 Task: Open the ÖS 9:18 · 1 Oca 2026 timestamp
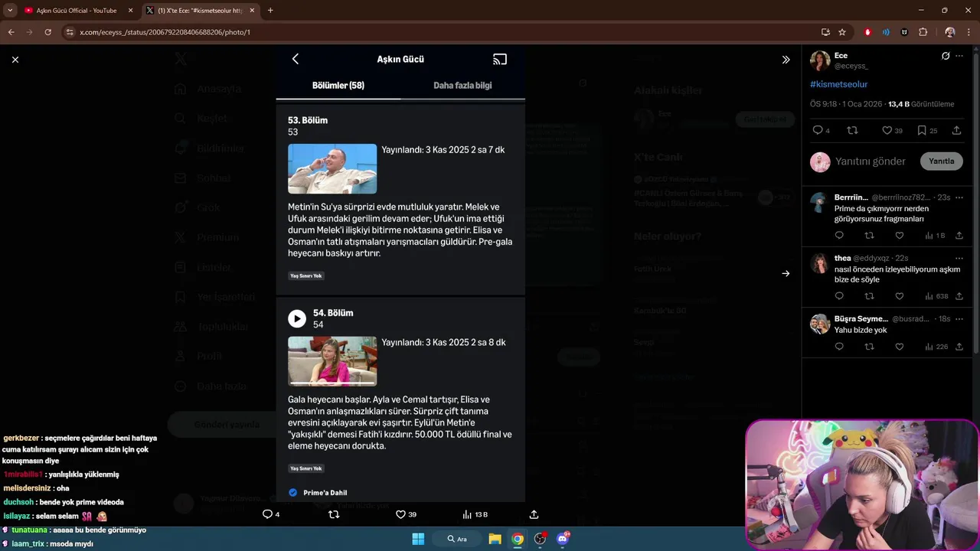tap(845, 104)
